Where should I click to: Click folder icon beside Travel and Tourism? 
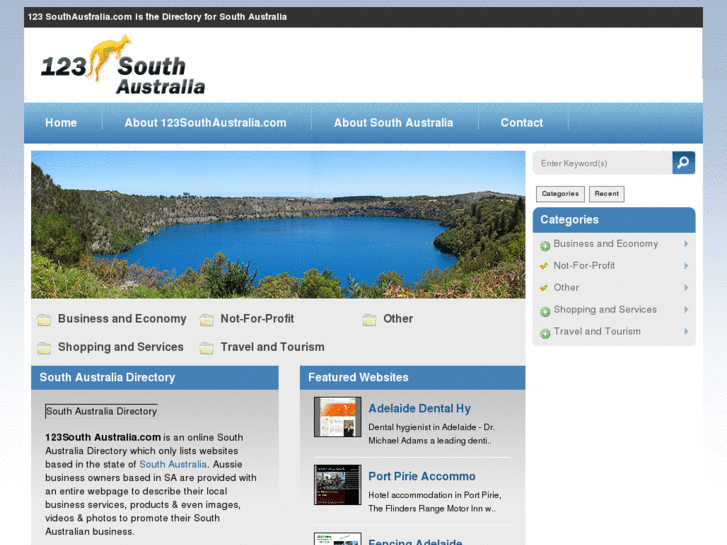[x=207, y=348]
